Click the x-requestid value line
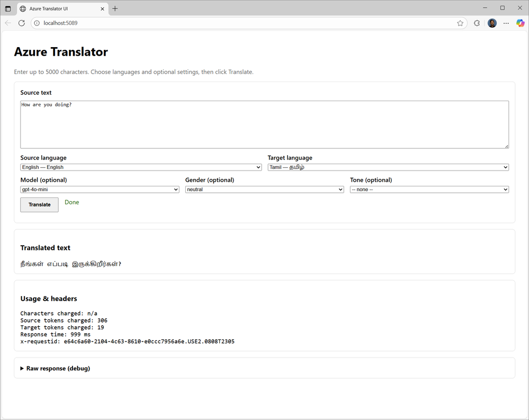Screen dimensions: 529x420 [x=127, y=342]
